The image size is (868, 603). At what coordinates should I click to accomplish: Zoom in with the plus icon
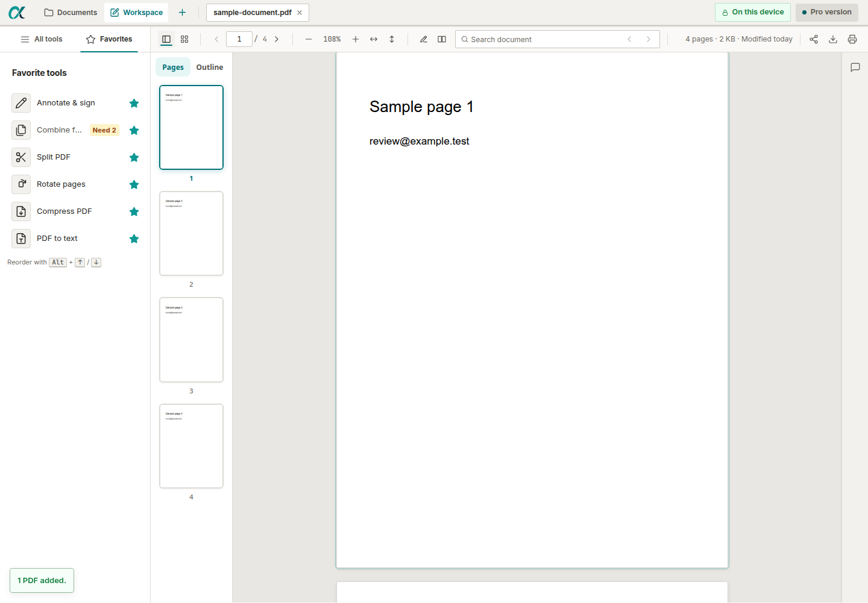tap(356, 39)
